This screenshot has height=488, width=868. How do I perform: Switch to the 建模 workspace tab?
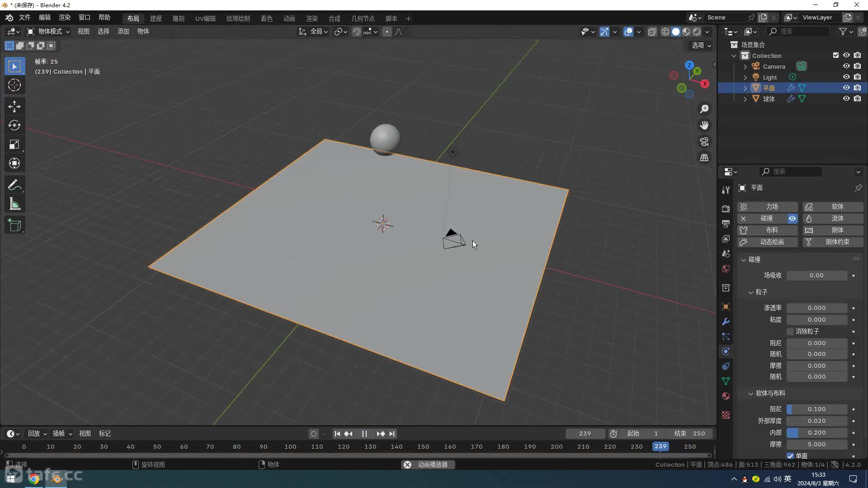(156, 19)
